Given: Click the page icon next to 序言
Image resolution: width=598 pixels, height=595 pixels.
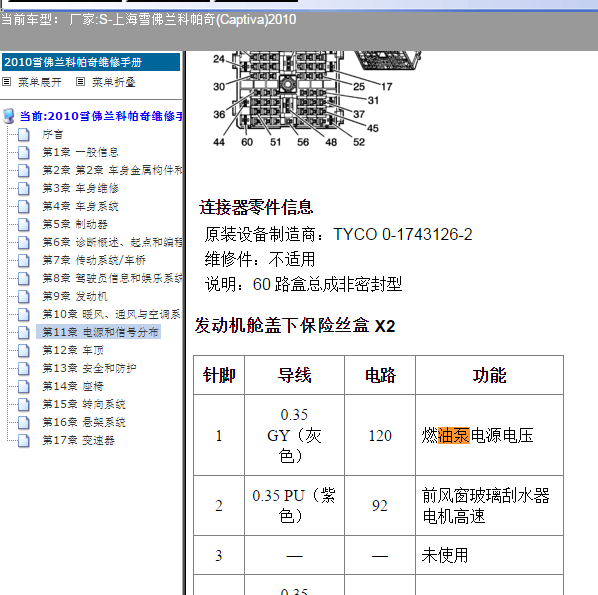Looking at the screenshot, I should [24, 134].
